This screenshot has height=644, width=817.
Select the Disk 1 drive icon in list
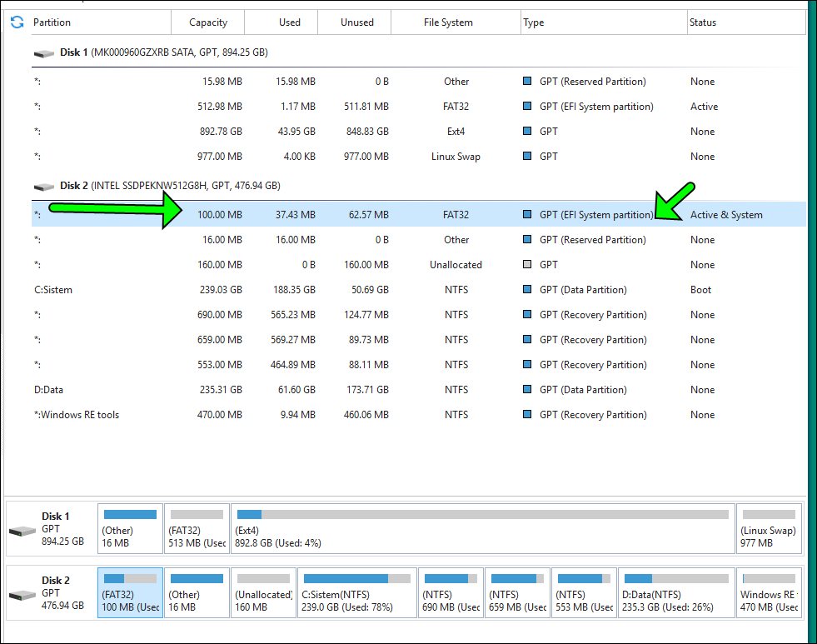44,53
